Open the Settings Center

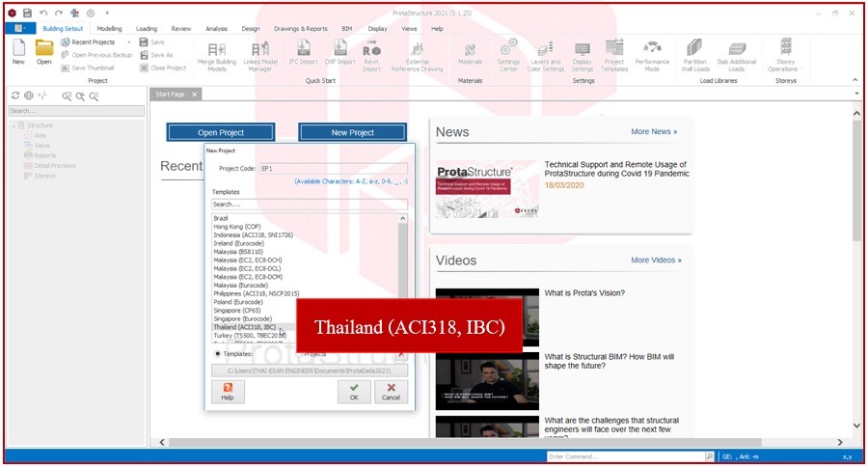508,55
